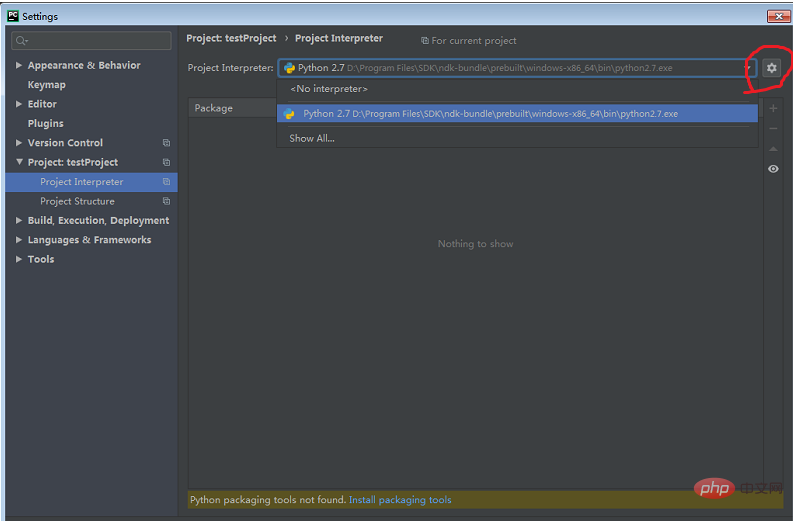Click the search magnifier icon in settings
This screenshot has height=521, width=793.
click(x=21, y=41)
